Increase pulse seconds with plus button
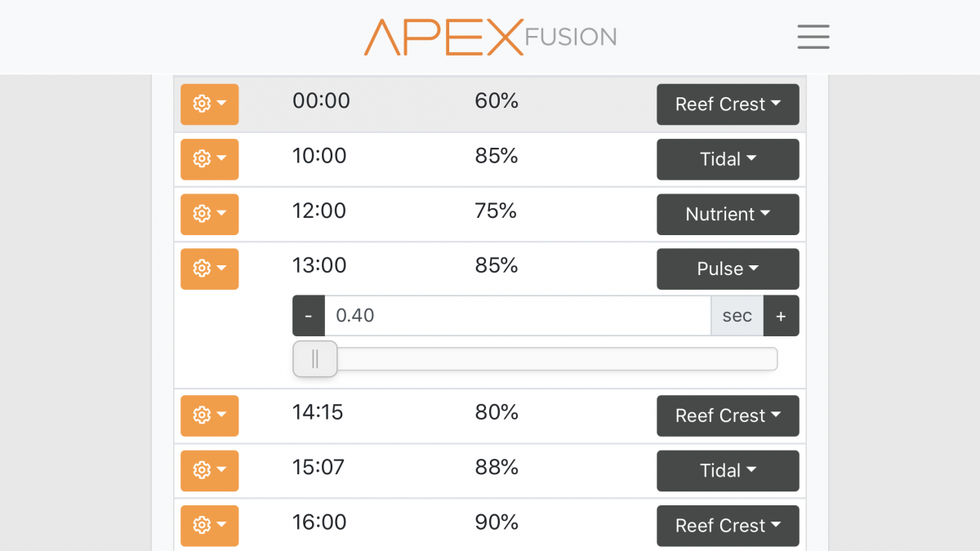The height and width of the screenshot is (551, 980). click(x=781, y=316)
